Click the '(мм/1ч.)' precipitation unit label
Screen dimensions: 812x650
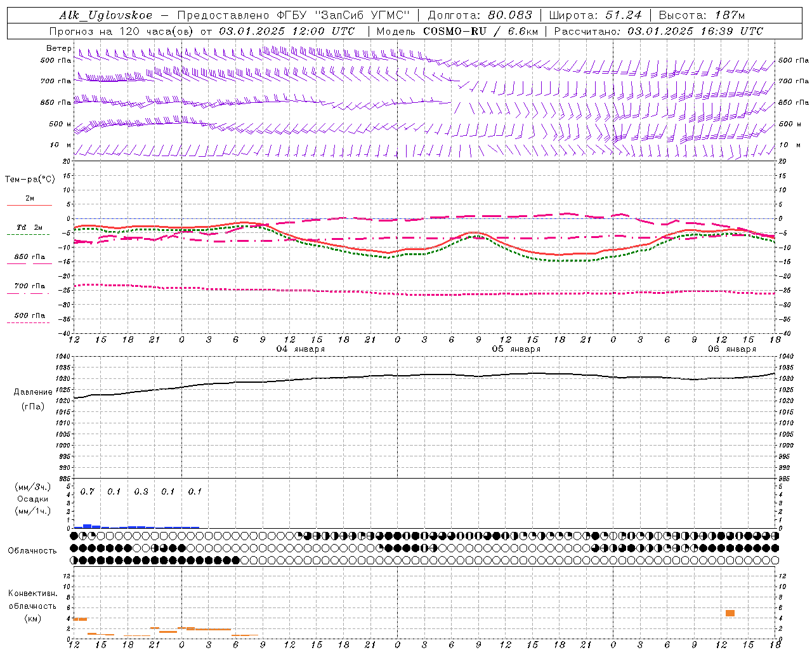[33, 511]
